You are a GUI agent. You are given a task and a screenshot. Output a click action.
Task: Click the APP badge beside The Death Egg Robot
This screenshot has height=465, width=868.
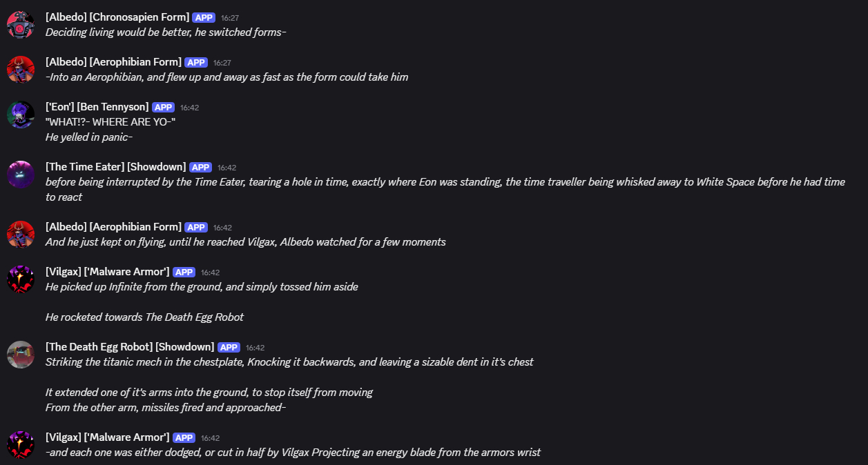coord(229,347)
